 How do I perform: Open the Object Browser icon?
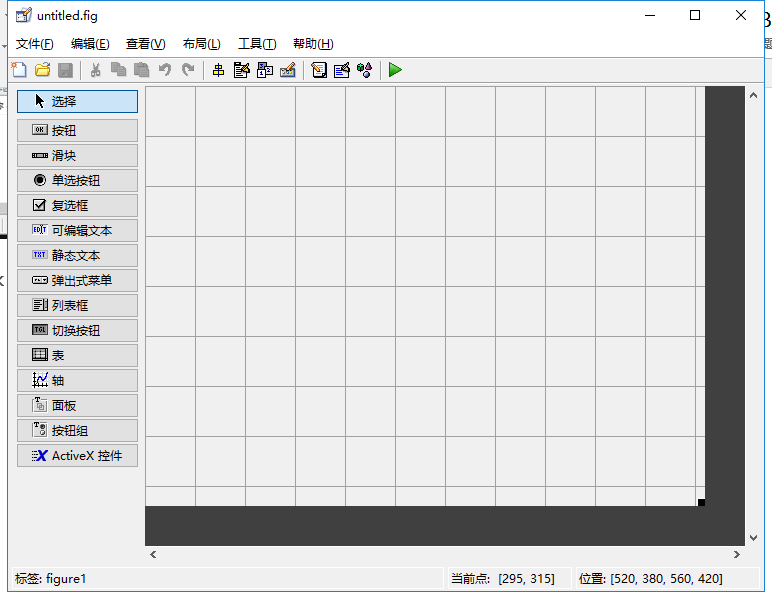click(x=365, y=70)
